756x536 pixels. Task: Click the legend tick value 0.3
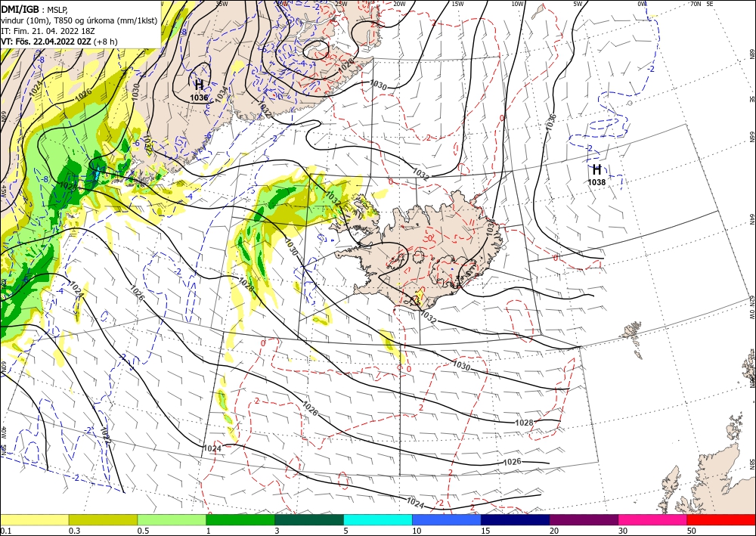pyautogui.click(x=74, y=531)
